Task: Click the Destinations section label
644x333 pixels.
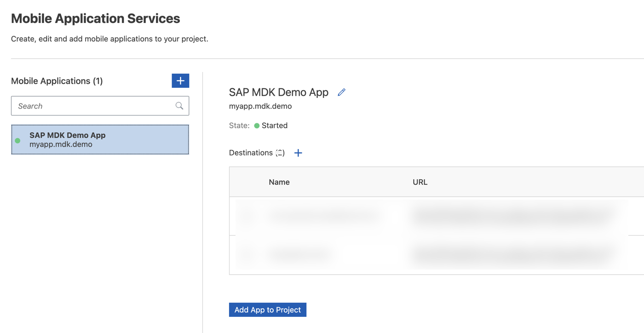Action: (x=251, y=153)
